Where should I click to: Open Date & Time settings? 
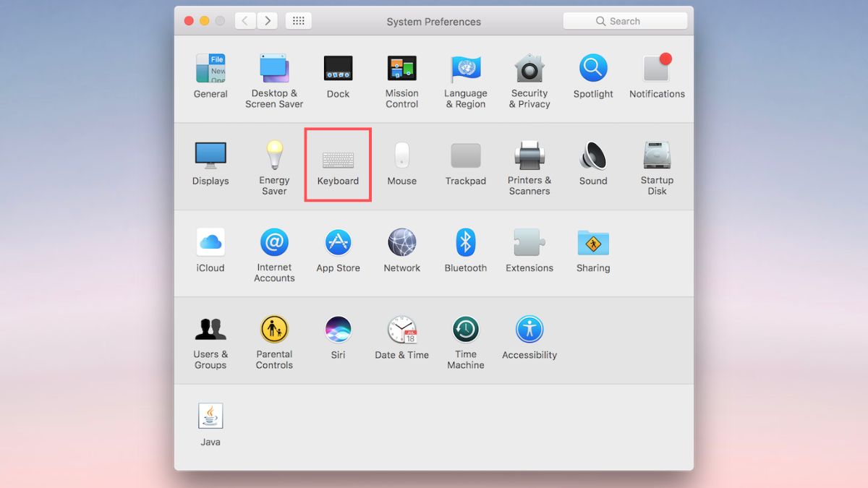click(401, 337)
